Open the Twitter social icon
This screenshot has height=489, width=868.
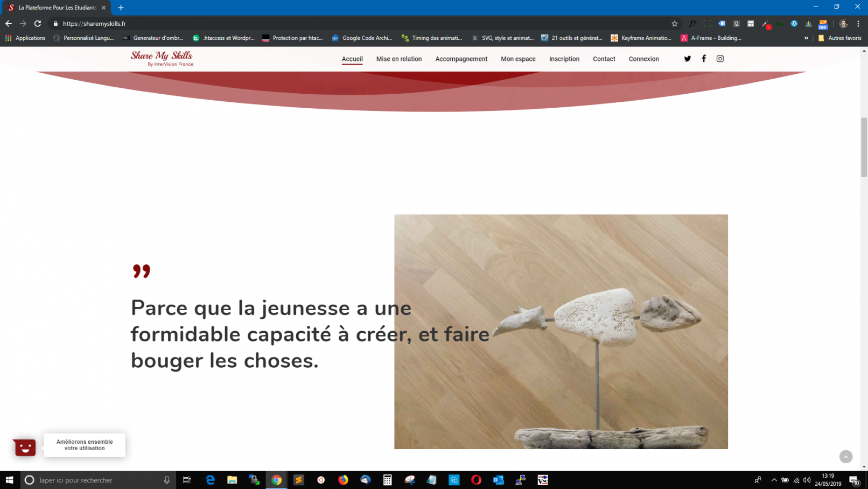tap(687, 59)
